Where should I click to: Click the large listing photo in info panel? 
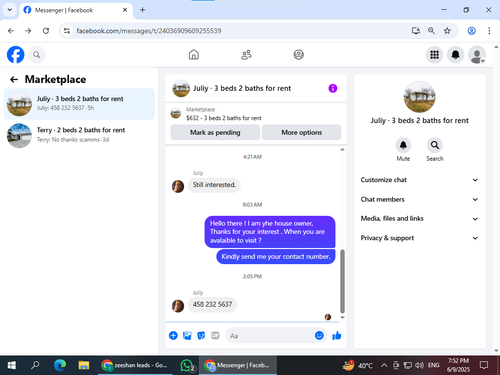(x=419, y=97)
